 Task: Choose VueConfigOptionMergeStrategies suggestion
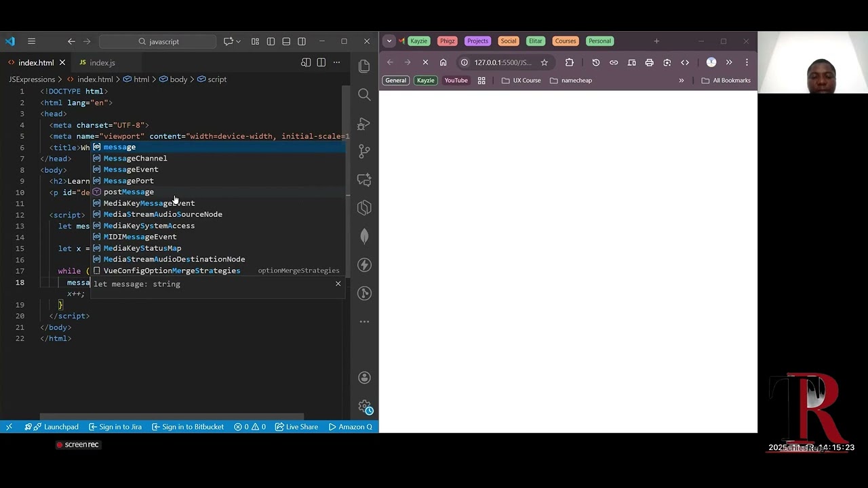click(x=219, y=270)
